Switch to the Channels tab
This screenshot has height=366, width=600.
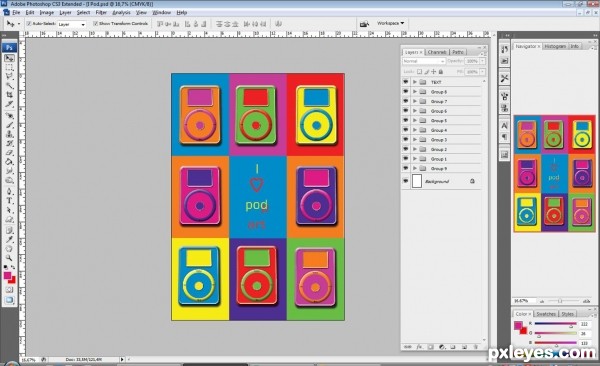(437, 52)
